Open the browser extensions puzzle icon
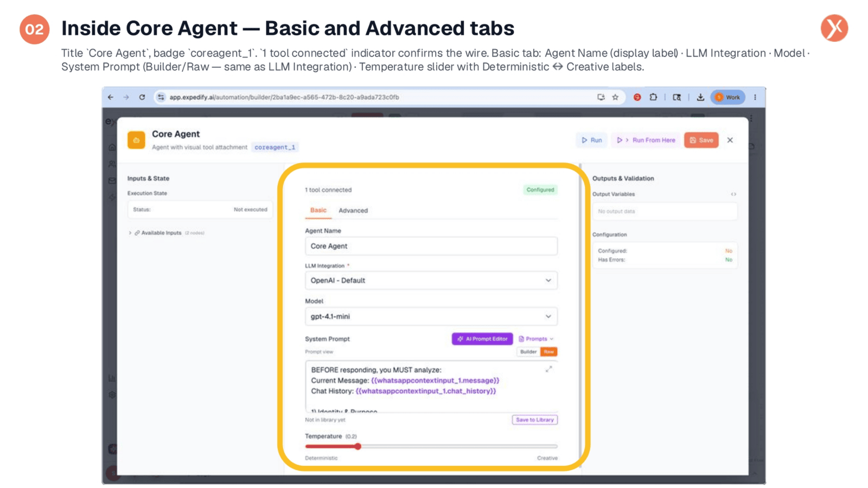868x488 pixels. click(653, 97)
